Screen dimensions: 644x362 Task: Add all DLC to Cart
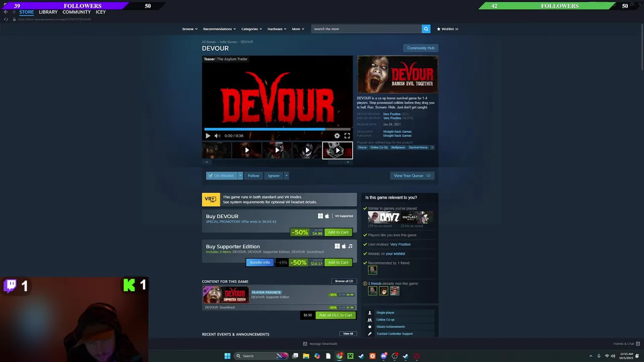click(336, 315)
